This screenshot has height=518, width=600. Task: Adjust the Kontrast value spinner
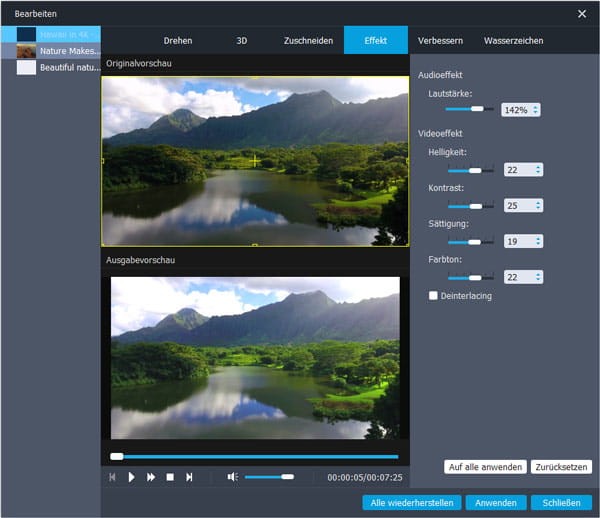[x=523, y=205]
